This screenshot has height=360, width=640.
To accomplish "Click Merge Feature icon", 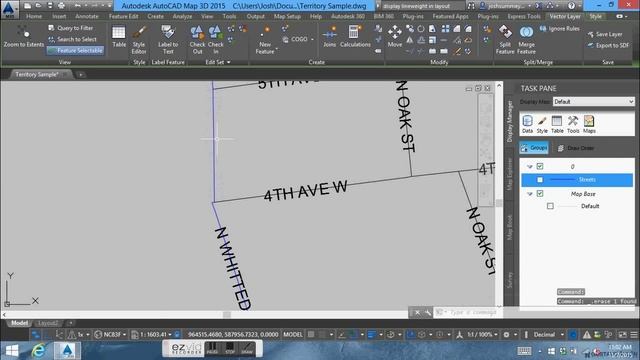I will [526, 40].
